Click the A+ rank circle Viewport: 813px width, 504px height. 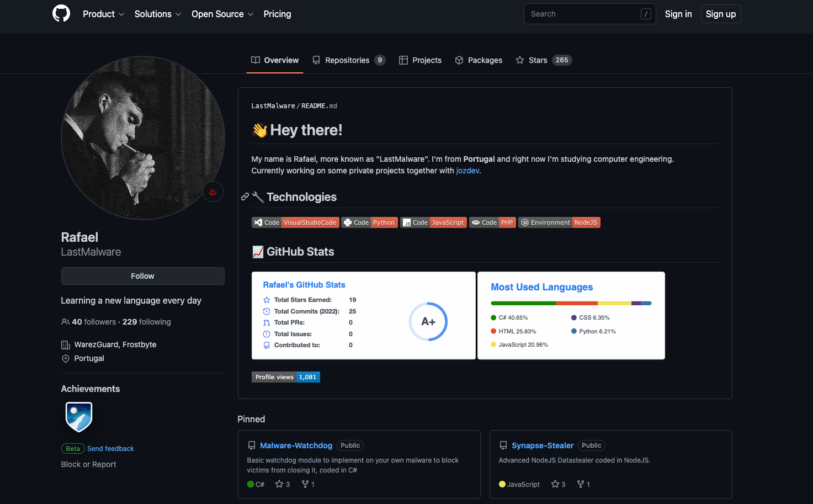tap(428, 321)
